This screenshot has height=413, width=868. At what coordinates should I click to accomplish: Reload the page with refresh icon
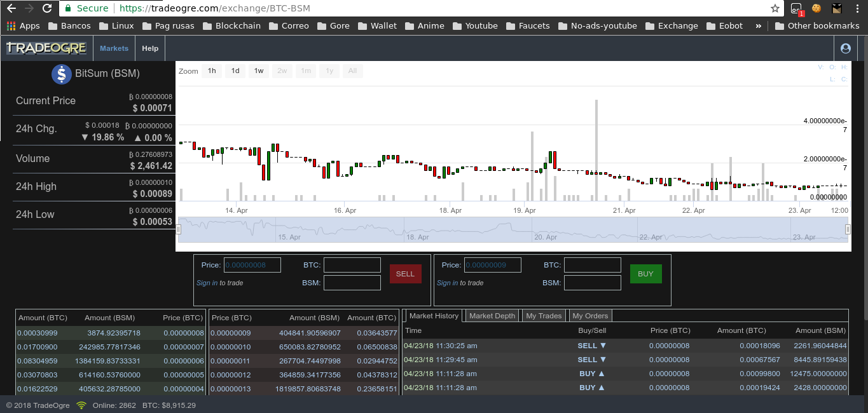click(x=47, y=8)
